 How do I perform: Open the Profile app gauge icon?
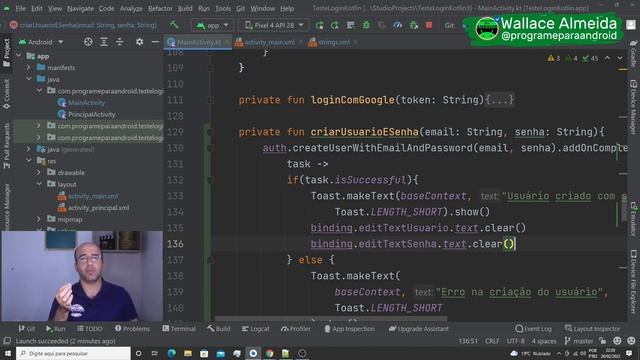click(x=398, y=25)
